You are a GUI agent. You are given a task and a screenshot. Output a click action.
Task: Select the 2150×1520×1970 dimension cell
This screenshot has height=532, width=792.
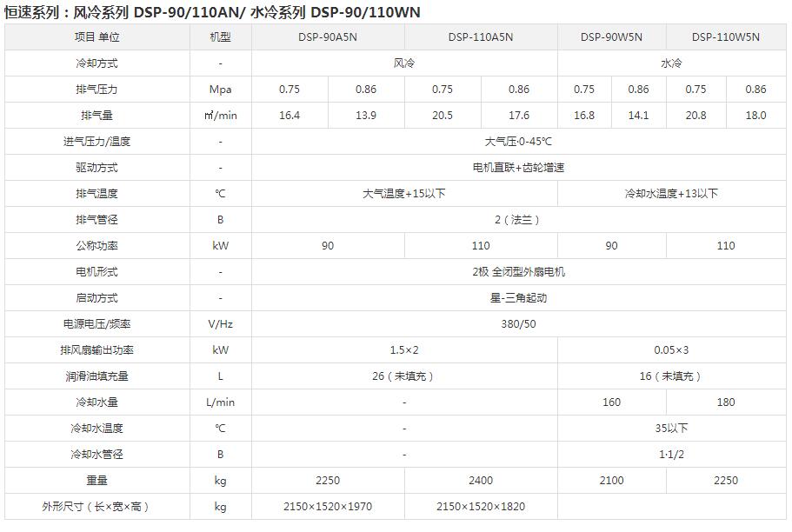327,507
